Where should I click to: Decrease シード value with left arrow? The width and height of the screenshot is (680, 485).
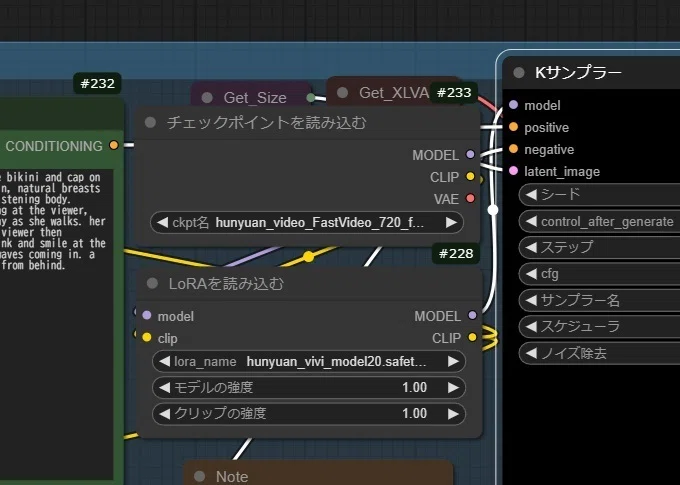coord(531,194)
